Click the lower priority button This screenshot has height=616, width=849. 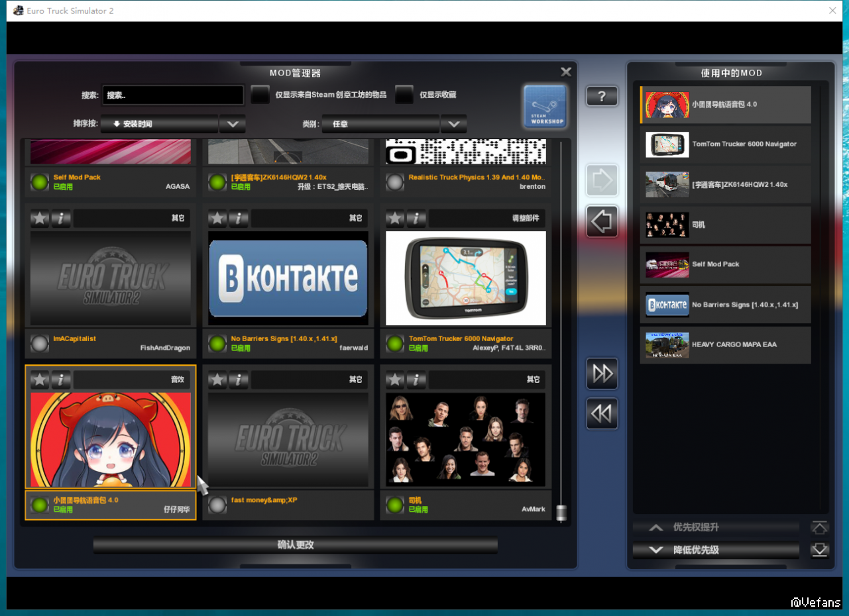[x=716, y=550]
